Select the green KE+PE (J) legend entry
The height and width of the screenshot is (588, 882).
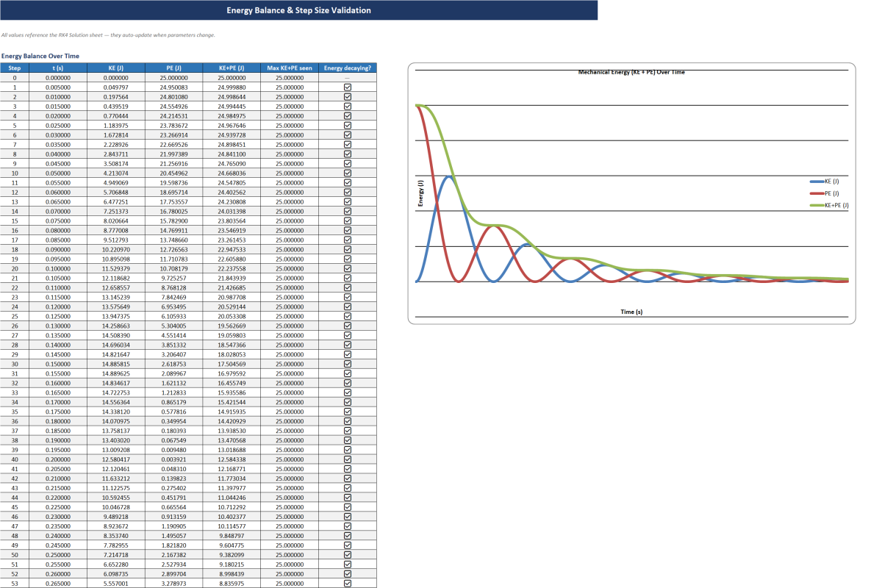click(832, 206)
